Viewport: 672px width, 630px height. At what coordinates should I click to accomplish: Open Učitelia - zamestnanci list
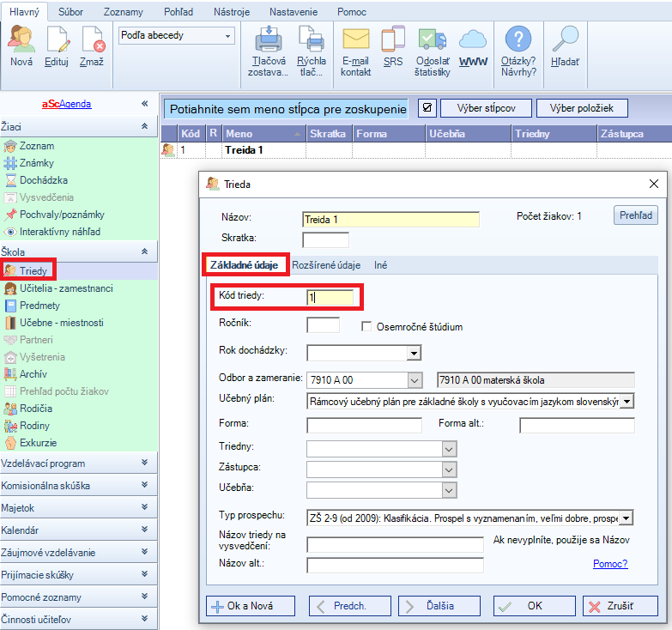tap(66, 288)
